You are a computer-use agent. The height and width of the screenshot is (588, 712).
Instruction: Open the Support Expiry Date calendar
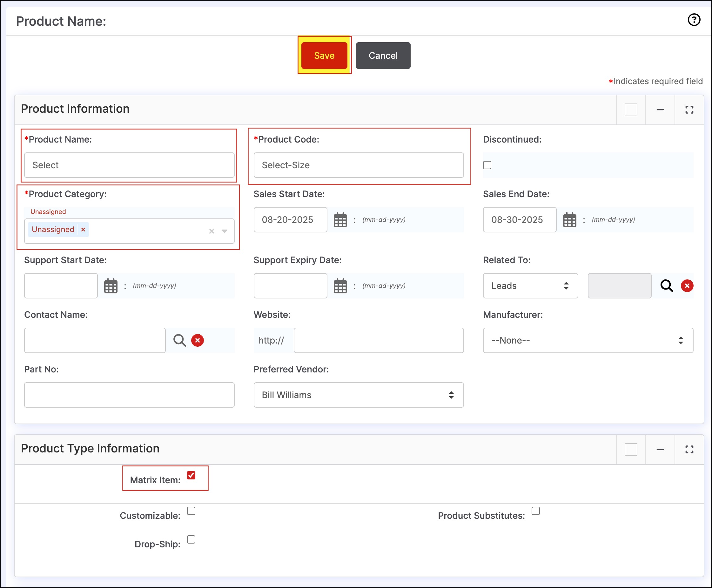coord(340,286)
